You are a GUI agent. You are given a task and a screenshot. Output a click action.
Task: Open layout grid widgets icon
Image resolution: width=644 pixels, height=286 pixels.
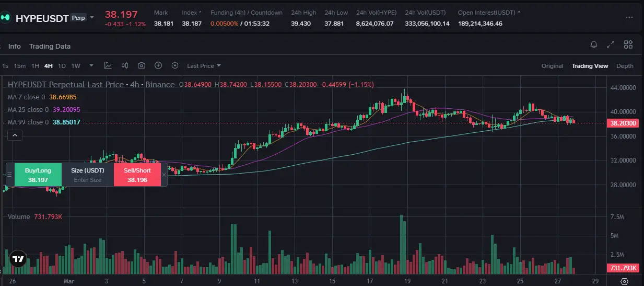click(628, 44)
